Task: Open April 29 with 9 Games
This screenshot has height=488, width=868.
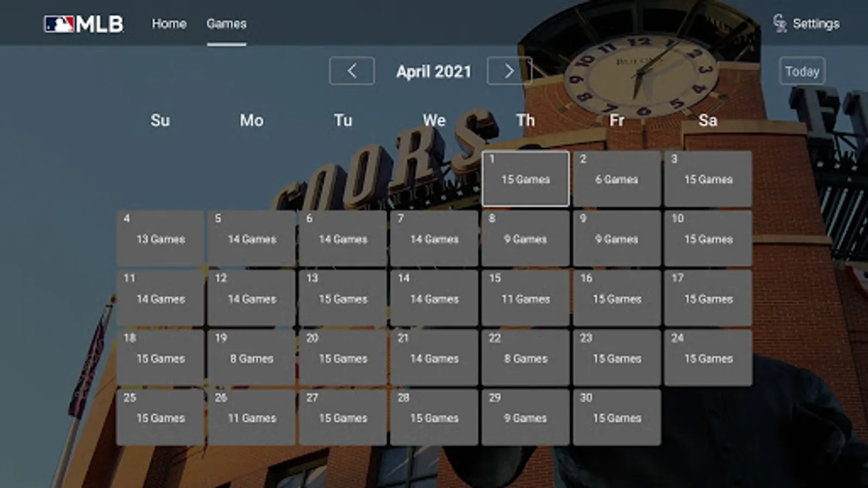Action: point(526,418)
